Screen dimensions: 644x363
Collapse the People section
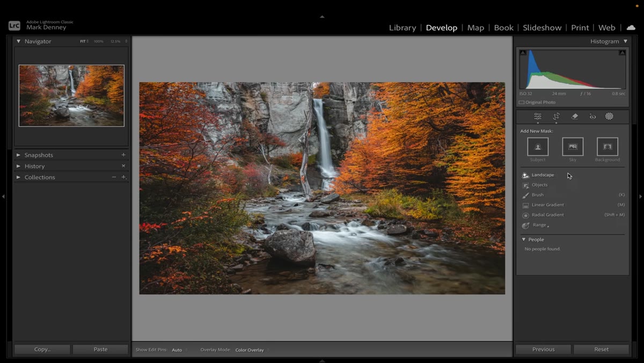(x=524, y=239)
